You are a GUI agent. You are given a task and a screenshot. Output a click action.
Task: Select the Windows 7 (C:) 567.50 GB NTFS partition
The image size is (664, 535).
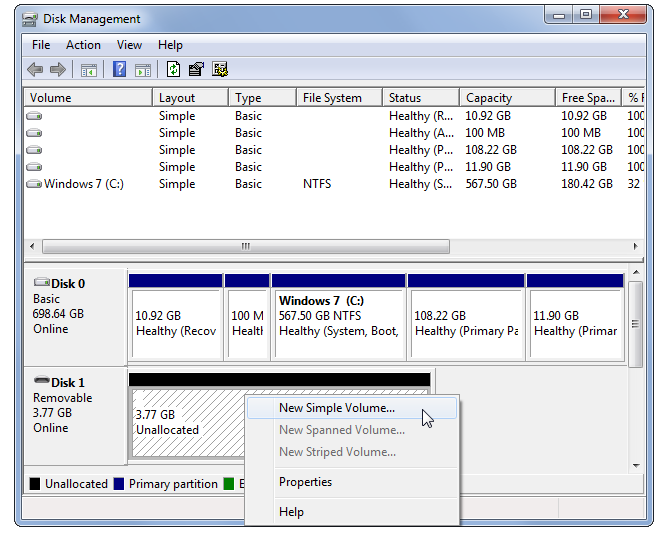coord(338,318)
